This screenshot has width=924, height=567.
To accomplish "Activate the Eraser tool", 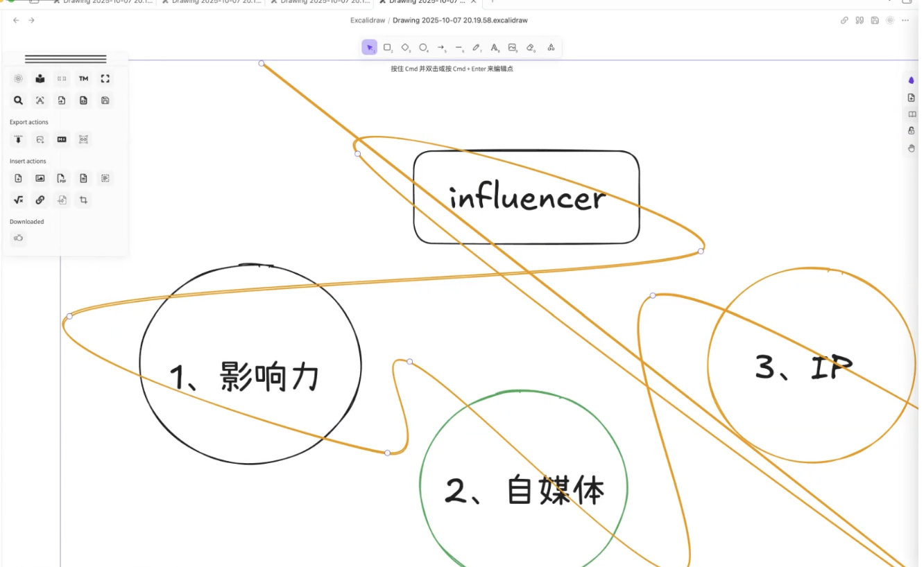I will tap(531, 48).
